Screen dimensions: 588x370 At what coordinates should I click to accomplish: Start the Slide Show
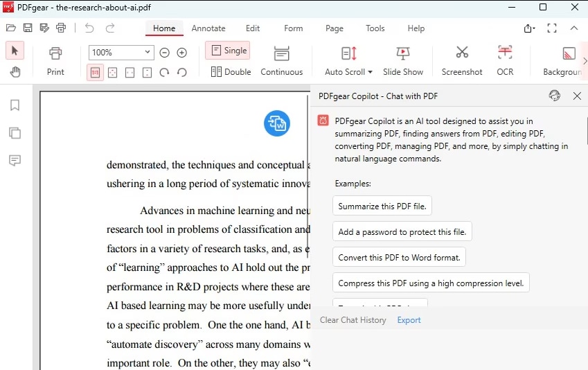point(403,61)
